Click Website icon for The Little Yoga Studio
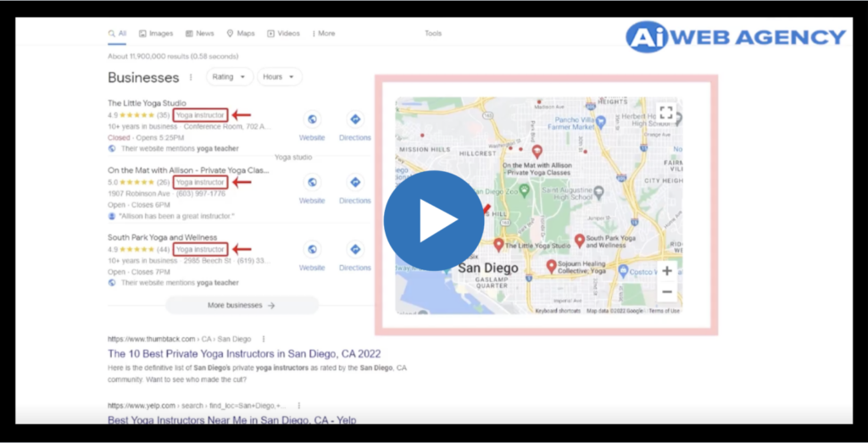 coord(312,120)
